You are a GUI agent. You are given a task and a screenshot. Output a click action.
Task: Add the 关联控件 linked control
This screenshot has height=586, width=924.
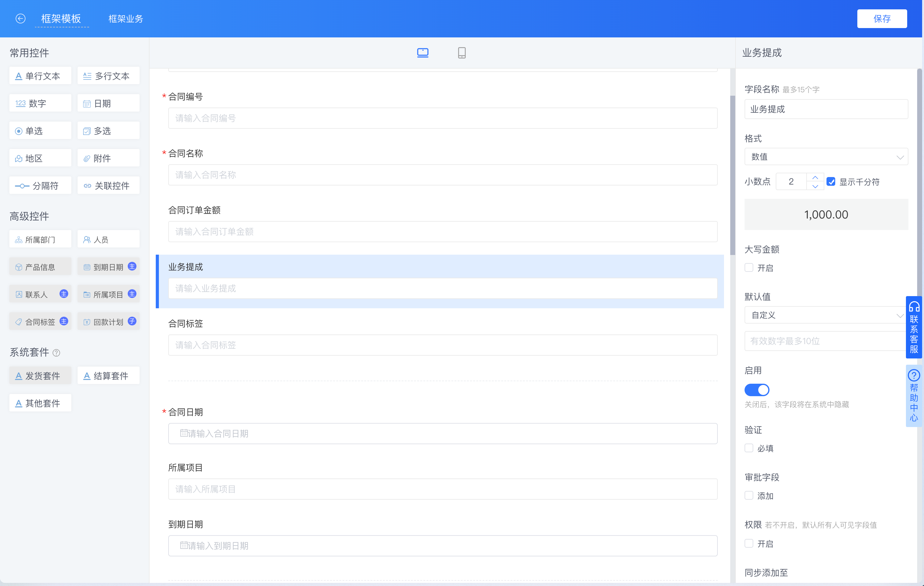pyautogui.click(x=108, y=185)
